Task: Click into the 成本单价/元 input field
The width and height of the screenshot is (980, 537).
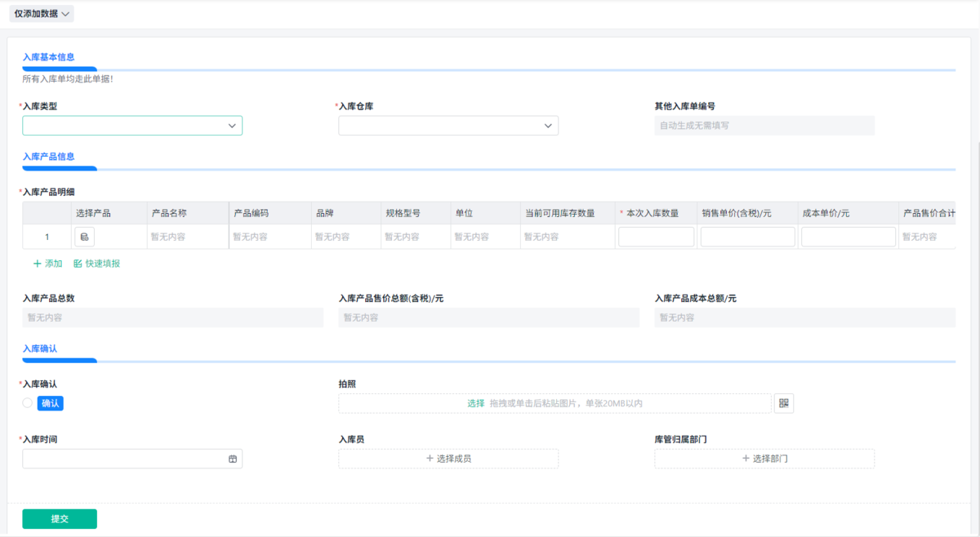Action: point(848,237)
